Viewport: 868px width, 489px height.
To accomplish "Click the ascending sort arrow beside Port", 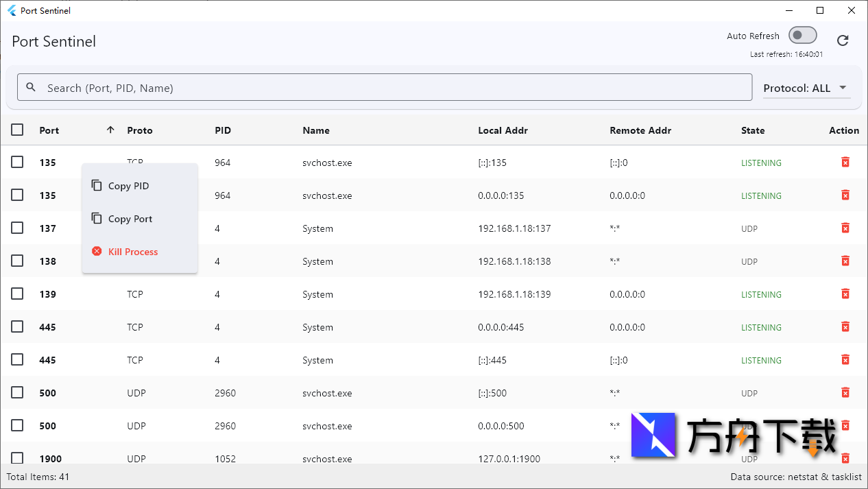I will pyautogui.click(x=110, y=130).
